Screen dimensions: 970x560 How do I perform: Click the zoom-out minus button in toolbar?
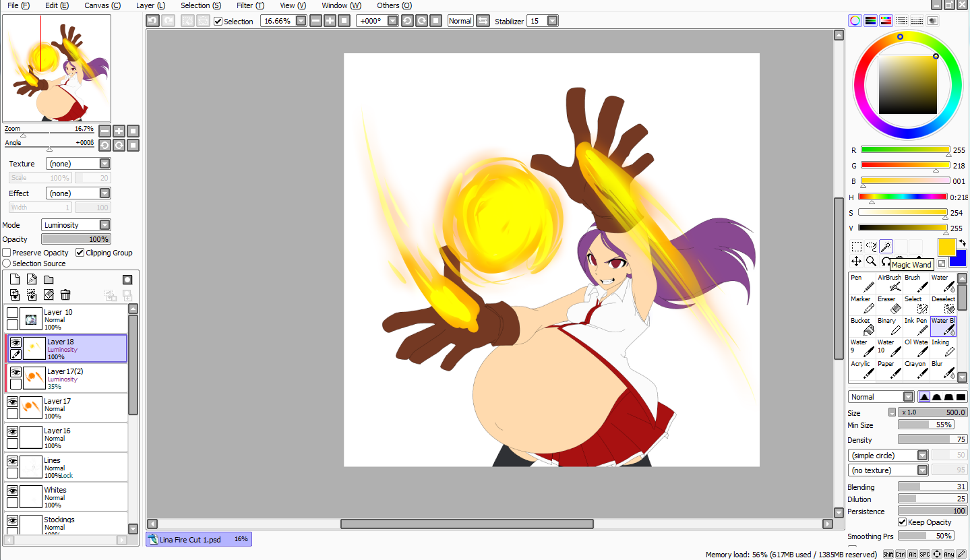[315, 21]
